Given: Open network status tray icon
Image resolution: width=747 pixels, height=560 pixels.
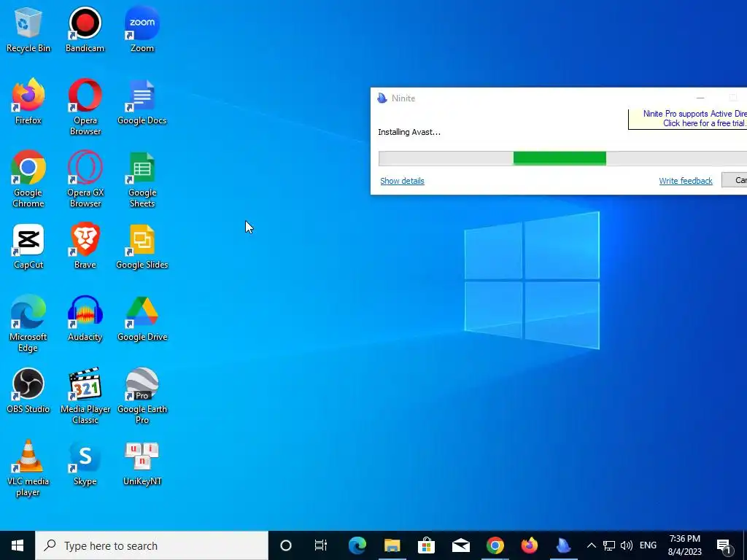Looking at the screenshot, I should [x=609, y=545].
